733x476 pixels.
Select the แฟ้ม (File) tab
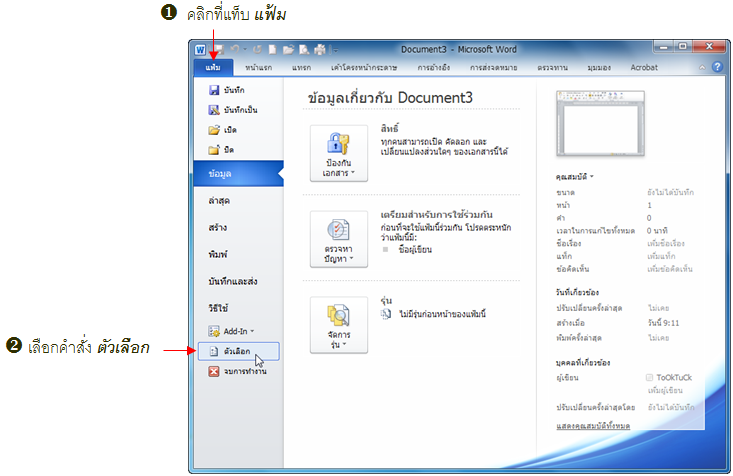pyautogui.click(x=213, y=67)
